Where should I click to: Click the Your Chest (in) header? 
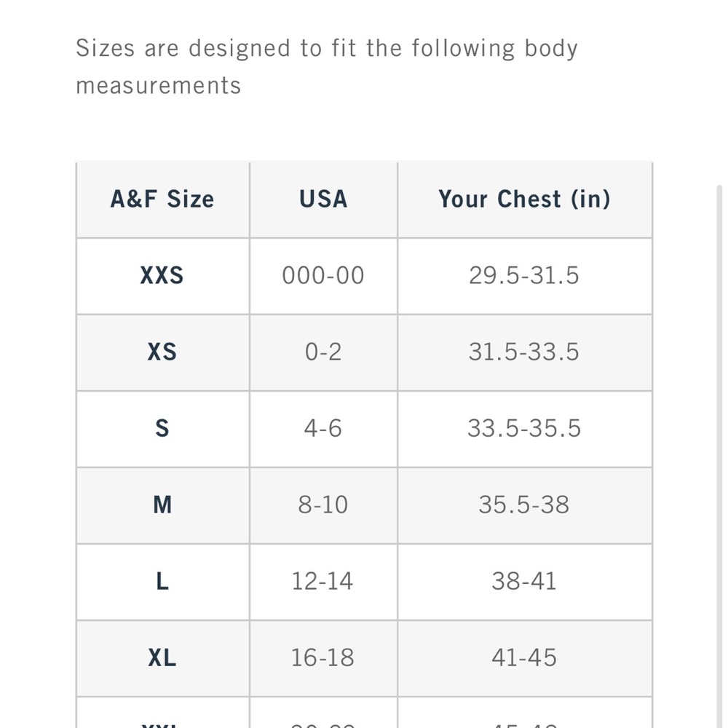tap(524, 199)
